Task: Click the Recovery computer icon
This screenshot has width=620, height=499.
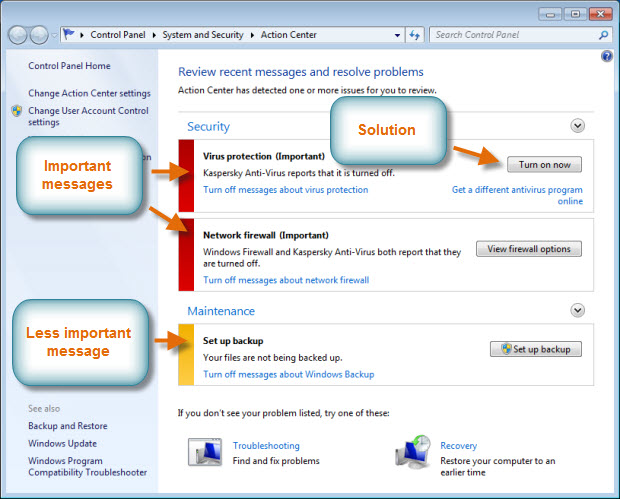Action: pos(412,452)
